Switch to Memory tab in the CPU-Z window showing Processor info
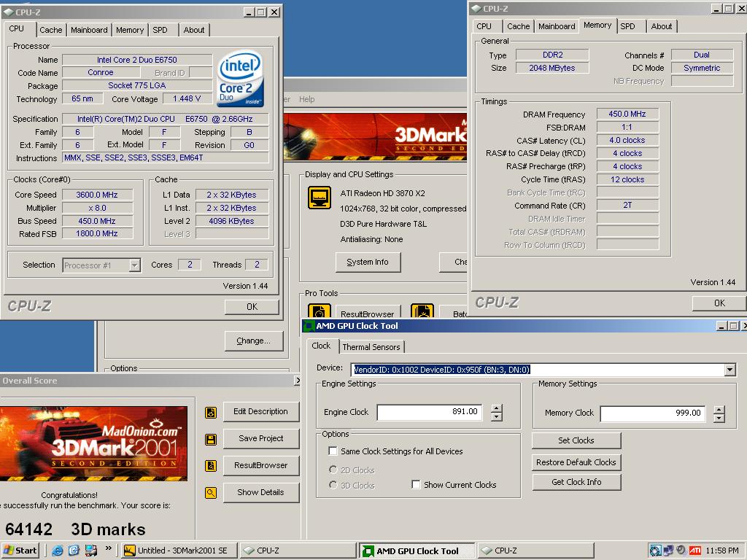747x560 pixels. point(130,30)
